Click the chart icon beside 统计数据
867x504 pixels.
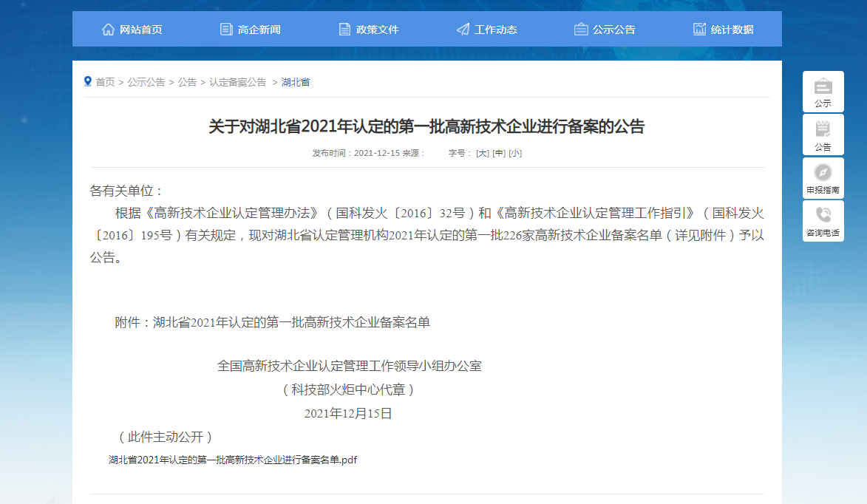pos(699,30)
